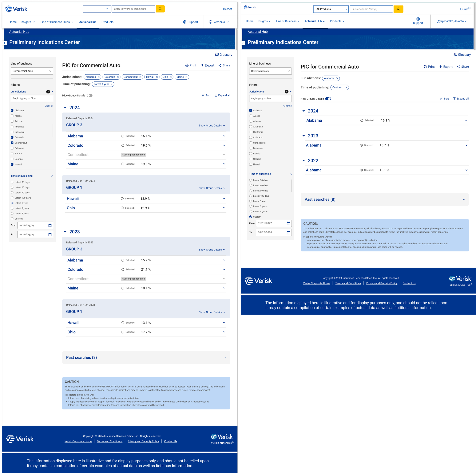The width and height of the screenshot is (476, 473).
Task: Click the Sort icon in left results panel
Action: 203,96
